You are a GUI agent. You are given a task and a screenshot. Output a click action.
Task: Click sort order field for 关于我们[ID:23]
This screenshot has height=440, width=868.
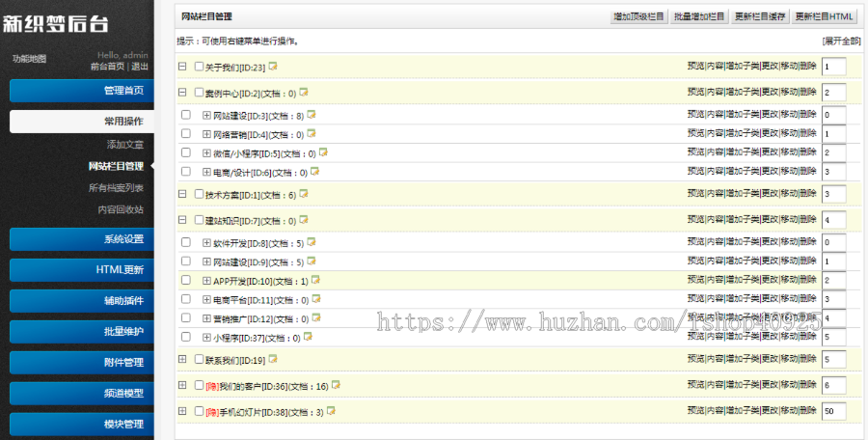(x=834, y=67)
